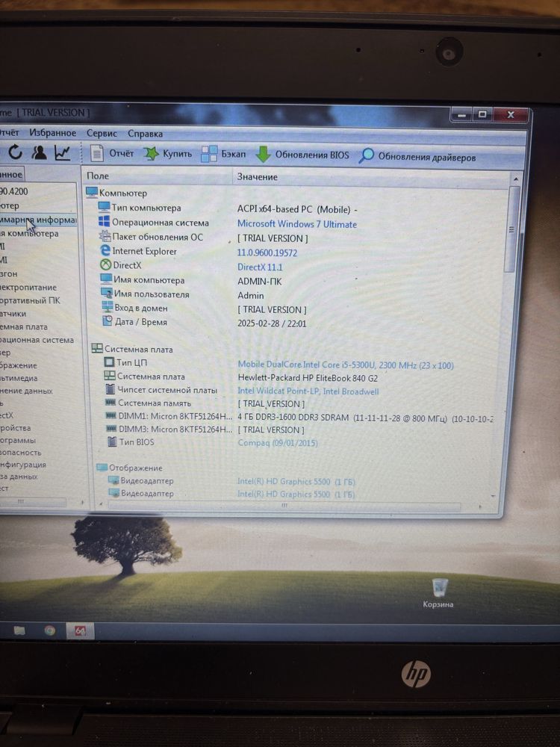
Task: Open Обновления драйверов from toolbar
Action: coord(417,157)
